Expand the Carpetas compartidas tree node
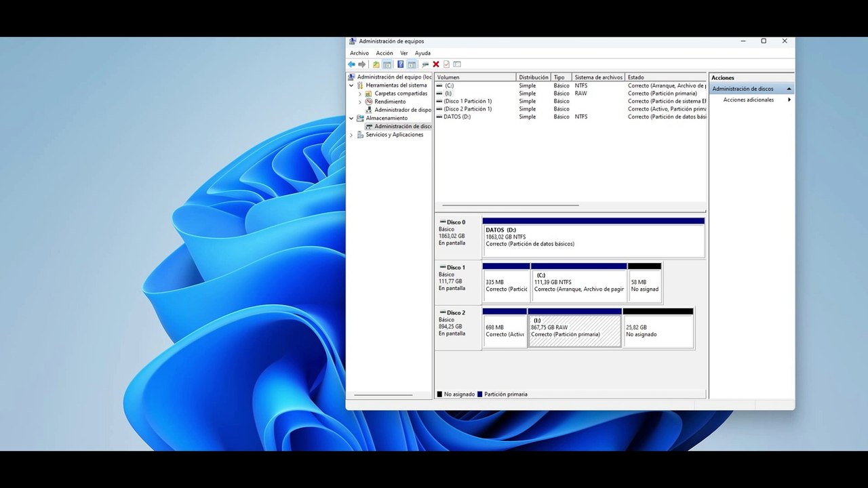868x488 pixels. [x=360, y=94]
